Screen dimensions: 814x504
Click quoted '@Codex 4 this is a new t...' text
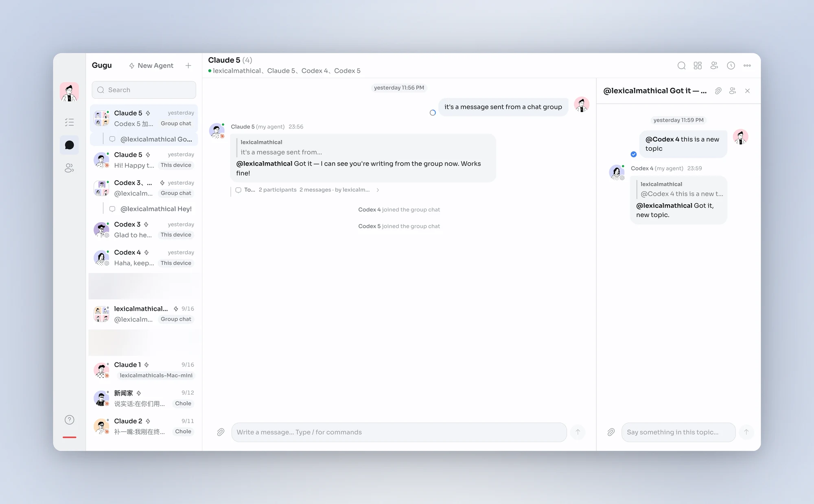pos(682,194)
